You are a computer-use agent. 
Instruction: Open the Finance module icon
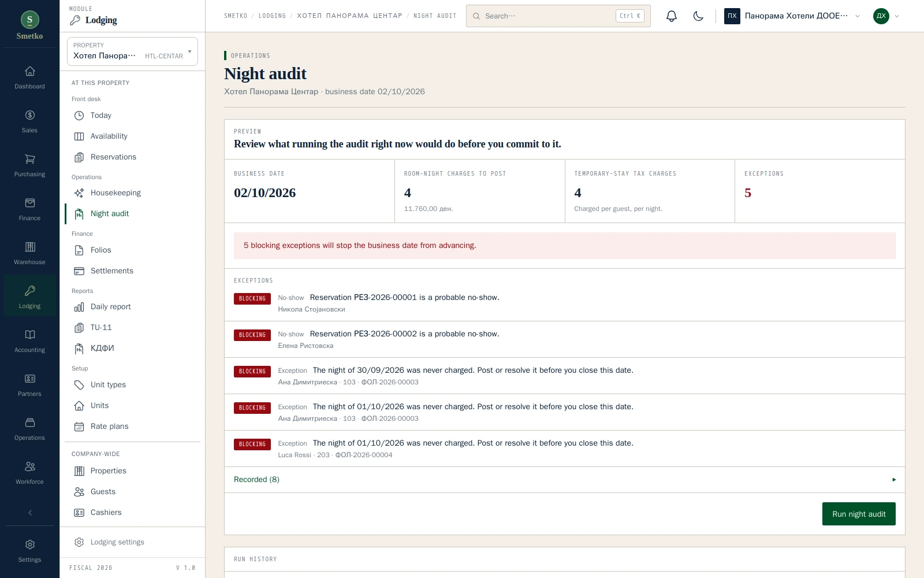[x=29, y=210]
